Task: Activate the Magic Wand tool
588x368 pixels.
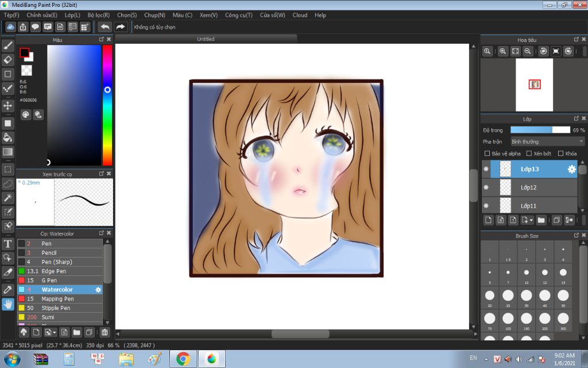Action: 8,198
